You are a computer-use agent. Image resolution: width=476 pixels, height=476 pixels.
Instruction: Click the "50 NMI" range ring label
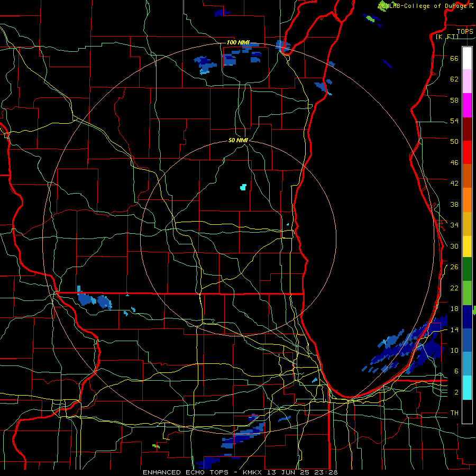pos(239,140)
